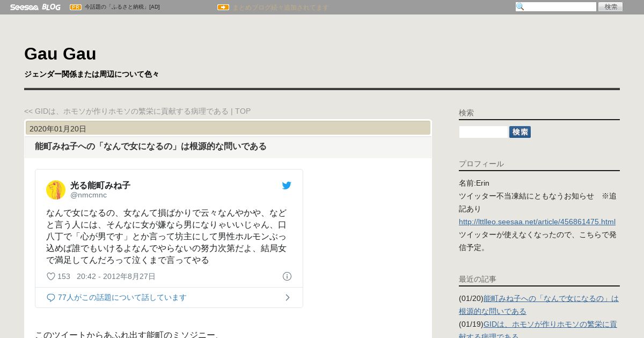Screen dimensions: 644x338
Task: Open article title 能町みね子への「なんで女になるの」
Action: (x=151, y=146)
